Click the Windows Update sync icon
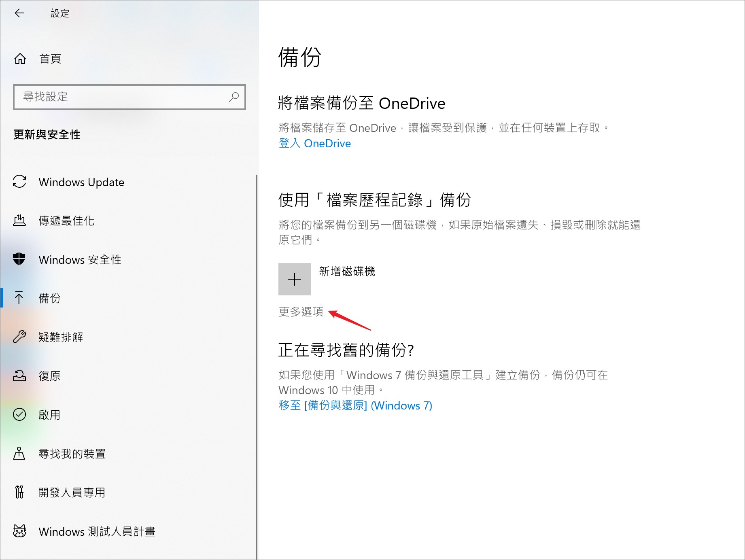Image resolution: width=745 pixels, height=560 pixels. (x=19, y=182)
